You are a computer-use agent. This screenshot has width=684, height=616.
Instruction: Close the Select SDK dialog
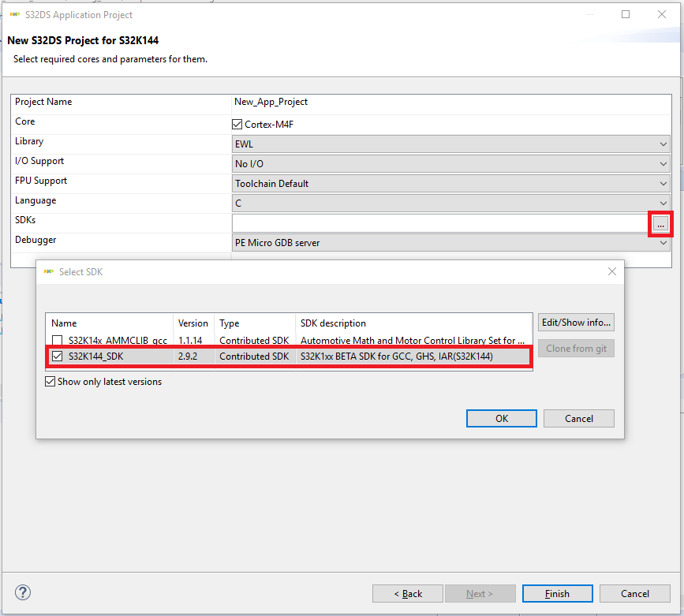click(612, 271)
